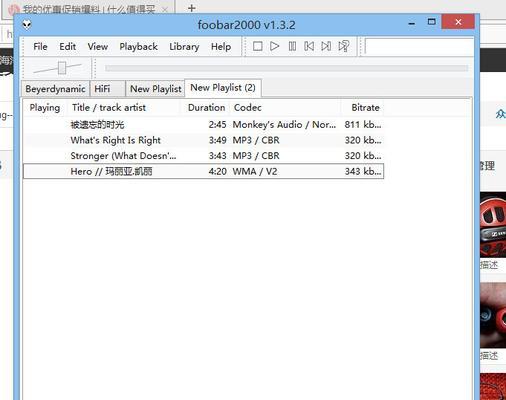The width and height of the screenshot is (506, 400).
Task: Click the volume slider handle
Action: [x=62, y=68]
